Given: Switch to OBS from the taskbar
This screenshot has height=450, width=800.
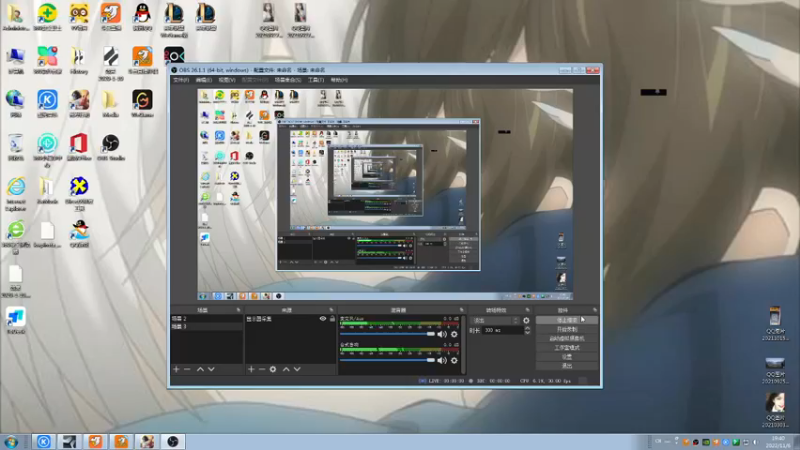Looking at the screenshot, I should tap(172, 441).
